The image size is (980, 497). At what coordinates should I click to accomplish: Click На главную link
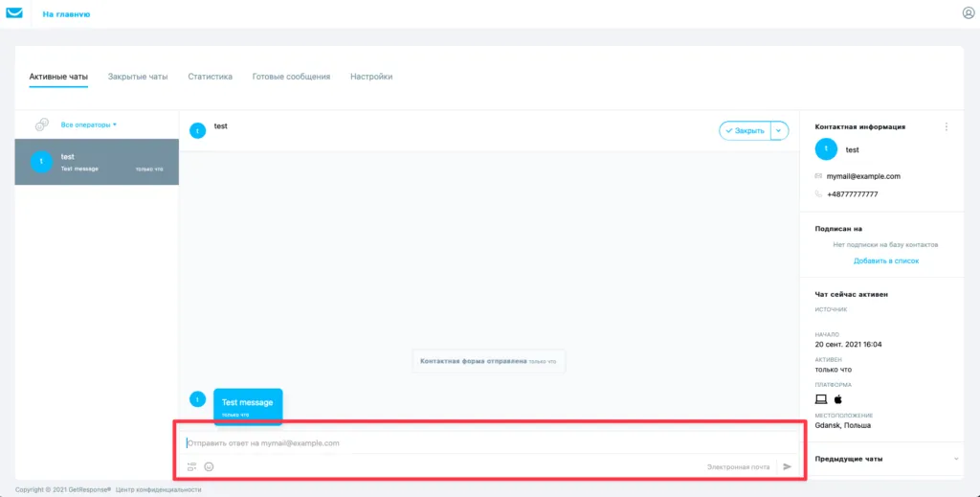click(x=66, y=13)
